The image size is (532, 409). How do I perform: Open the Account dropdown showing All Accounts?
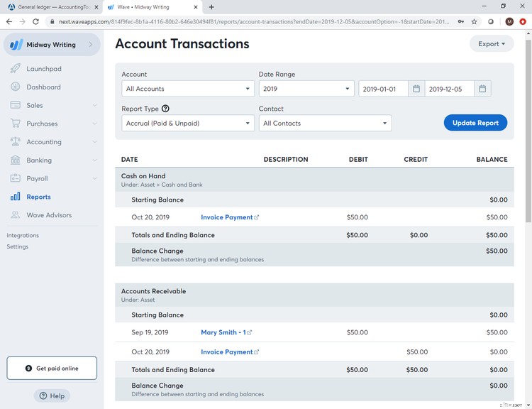(188, 89)
